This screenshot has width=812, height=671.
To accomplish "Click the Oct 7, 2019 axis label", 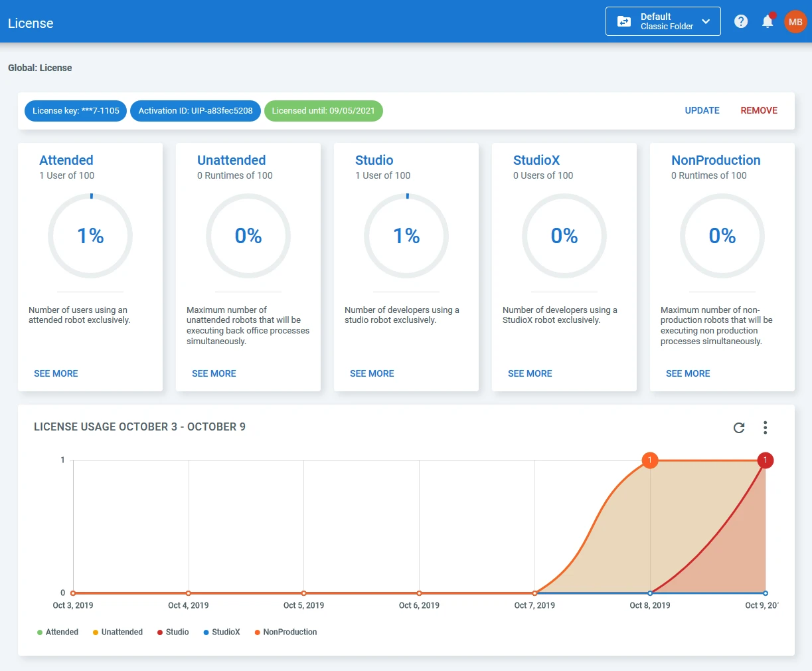I will click(x=534, y=605).
